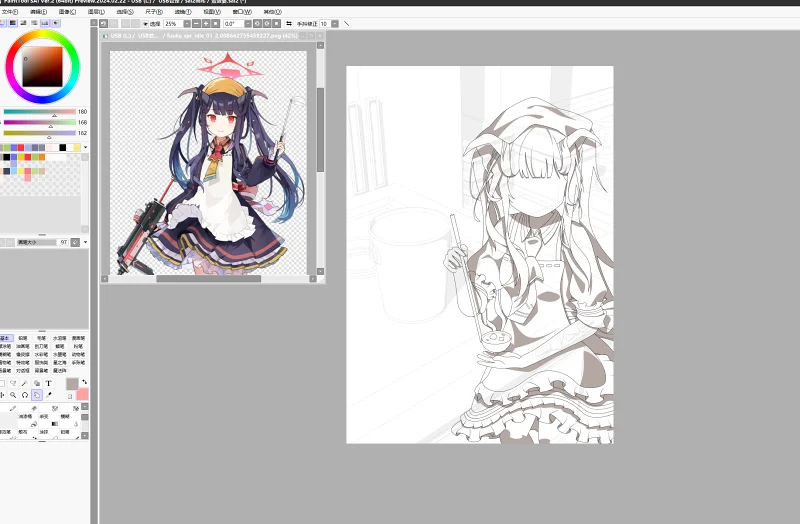Reset zoom with the square button after plus
Screen dimensions: 800x524
(216, 23)
